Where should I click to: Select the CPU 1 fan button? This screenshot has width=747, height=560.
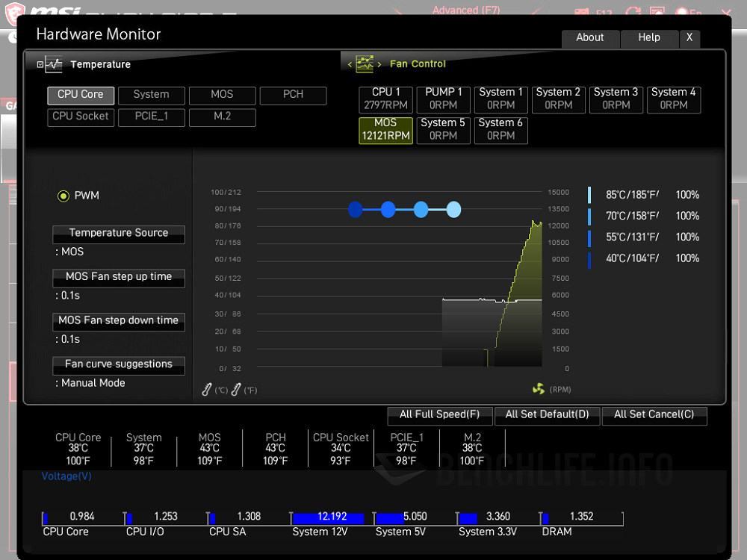(x=386, y=99)
